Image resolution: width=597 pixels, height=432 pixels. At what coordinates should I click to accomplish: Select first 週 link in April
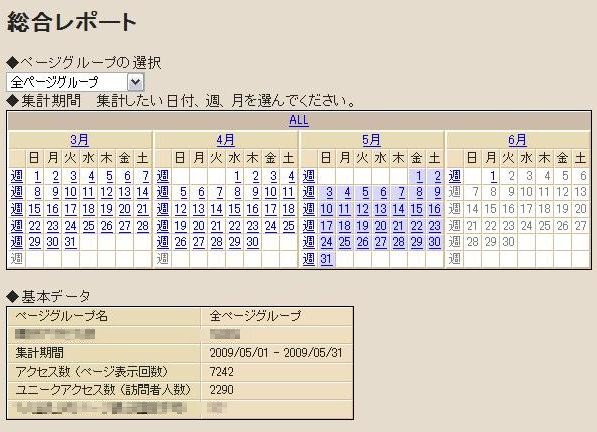click(163, 176)
